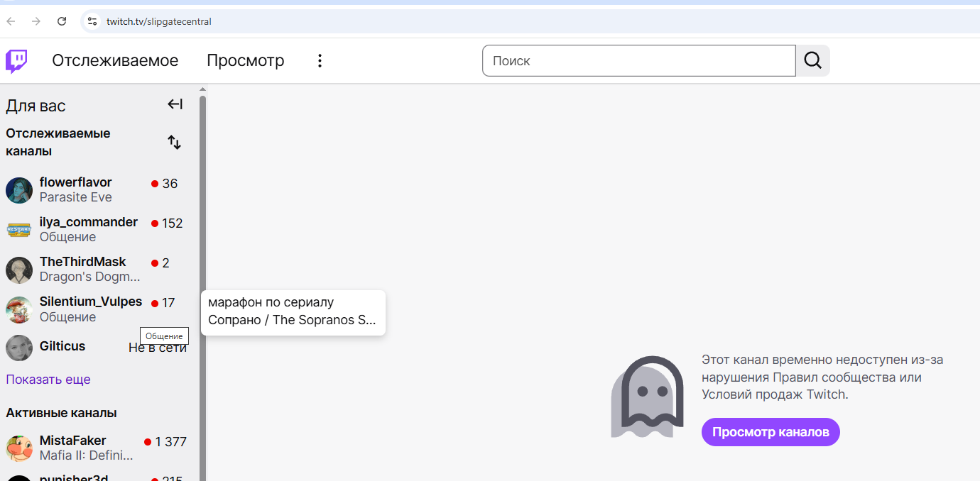Click Parasite Eve game text
The width and height of the screenshot is (980, 481).
click(x=76, y=197)
